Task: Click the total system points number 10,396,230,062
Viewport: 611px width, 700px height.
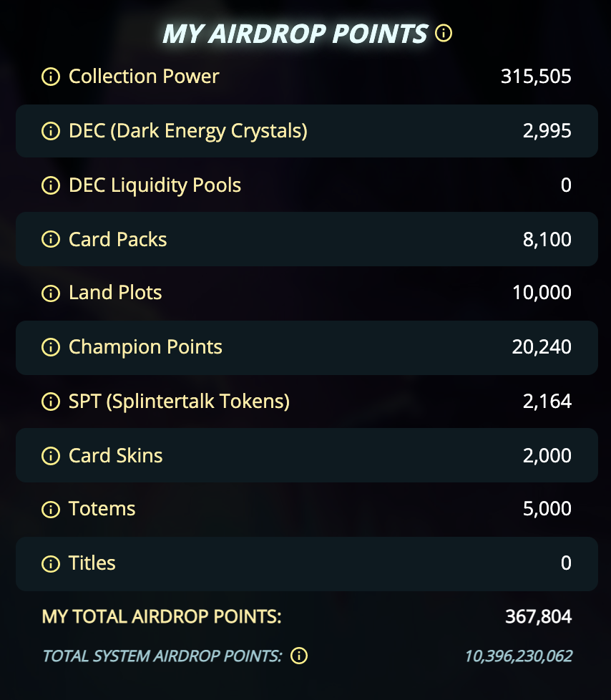Action: pyautogui.click(x=519, y=656)
